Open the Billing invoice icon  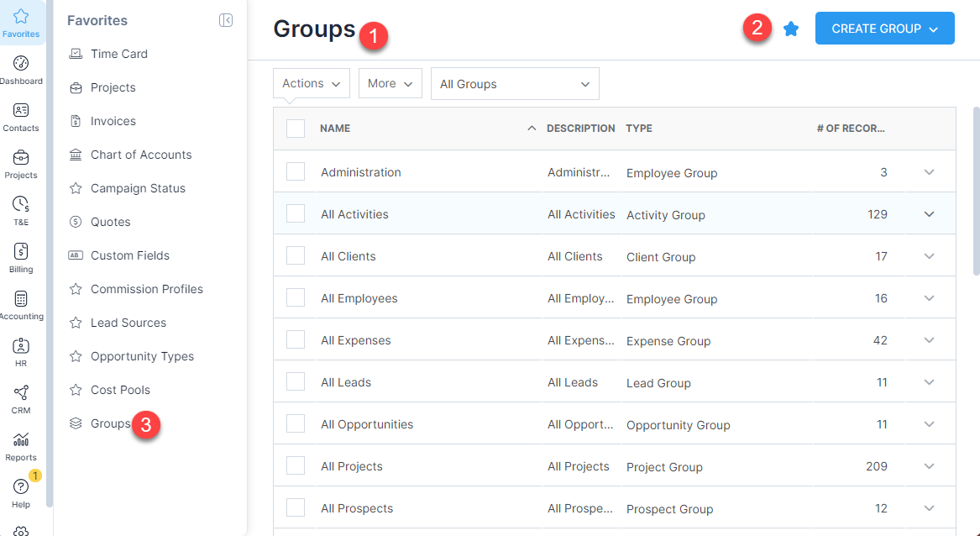pos(21,251)
